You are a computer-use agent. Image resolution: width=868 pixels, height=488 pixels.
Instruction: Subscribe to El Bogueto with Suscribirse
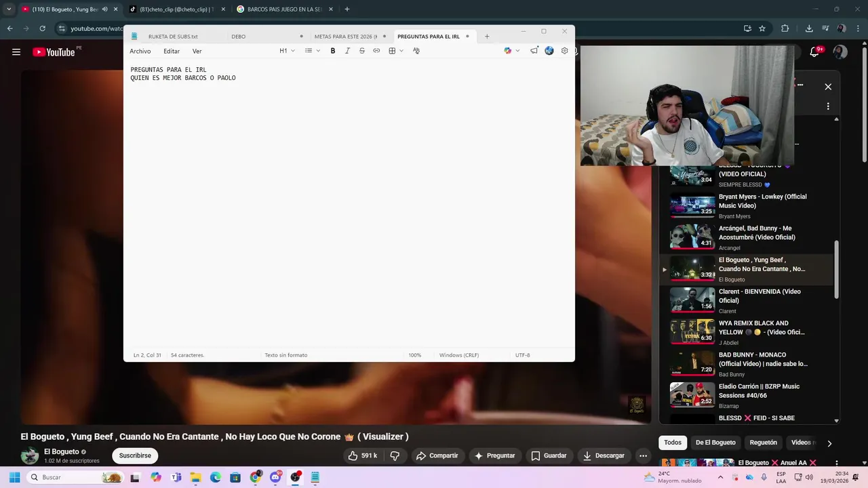tap(135, 455)
